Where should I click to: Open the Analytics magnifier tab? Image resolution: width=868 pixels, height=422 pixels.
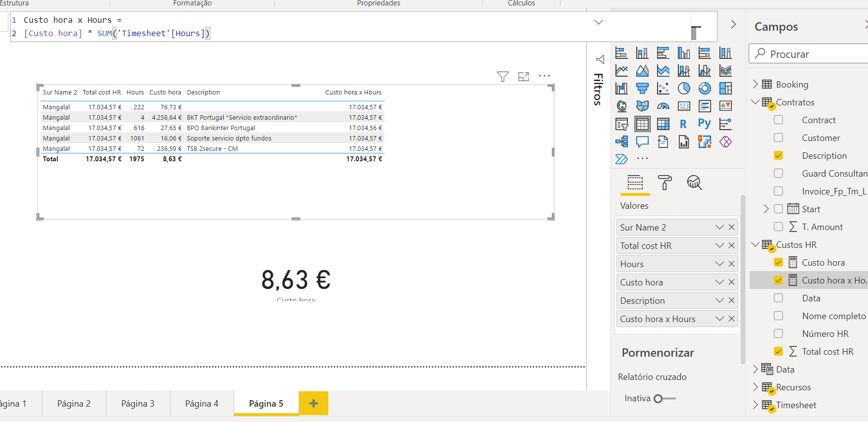pos(695,183)
